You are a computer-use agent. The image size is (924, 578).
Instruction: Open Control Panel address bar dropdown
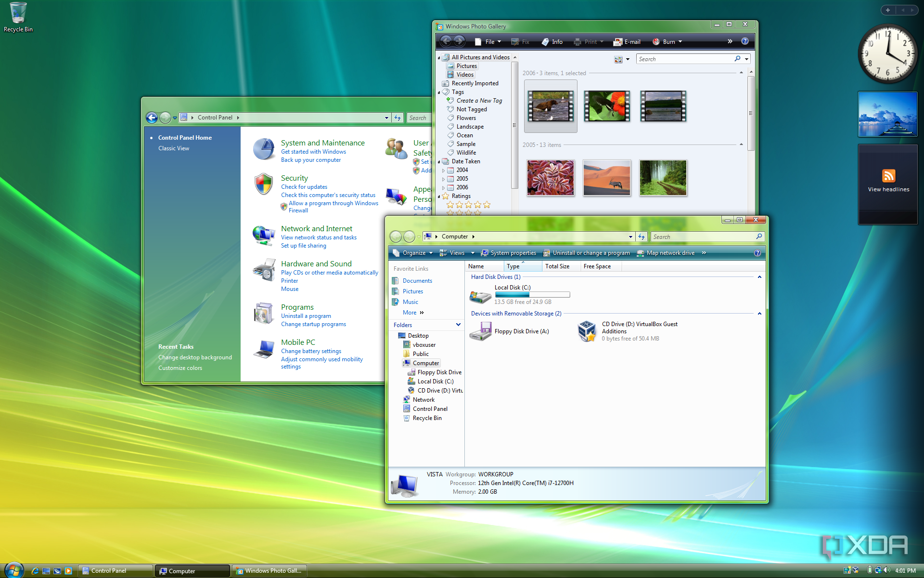point(386,118)
